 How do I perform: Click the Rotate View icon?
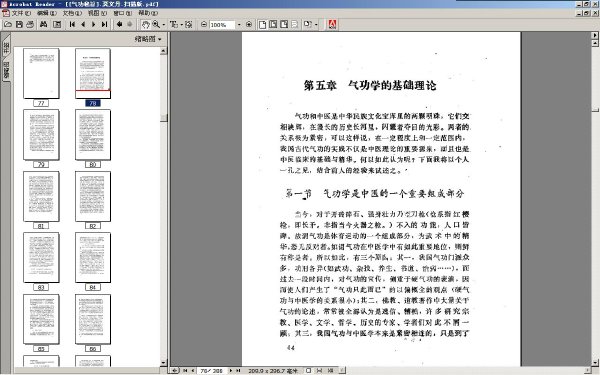click(308, 24)
